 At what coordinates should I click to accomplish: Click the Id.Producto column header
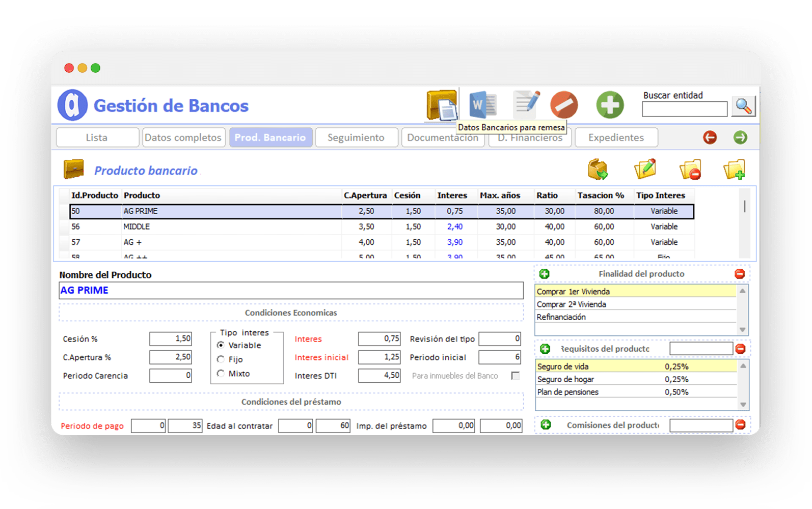tap(95, 195)
